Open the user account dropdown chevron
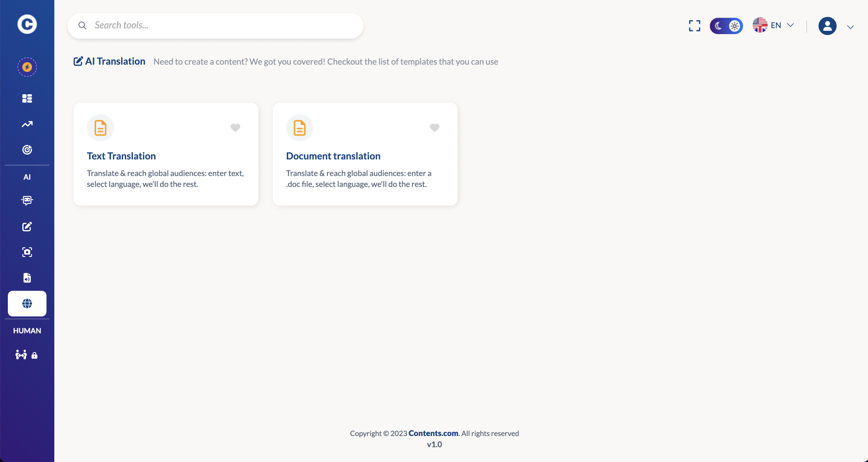Image resolution: width=868 pixels, height=462 pixels. [850, 27]
